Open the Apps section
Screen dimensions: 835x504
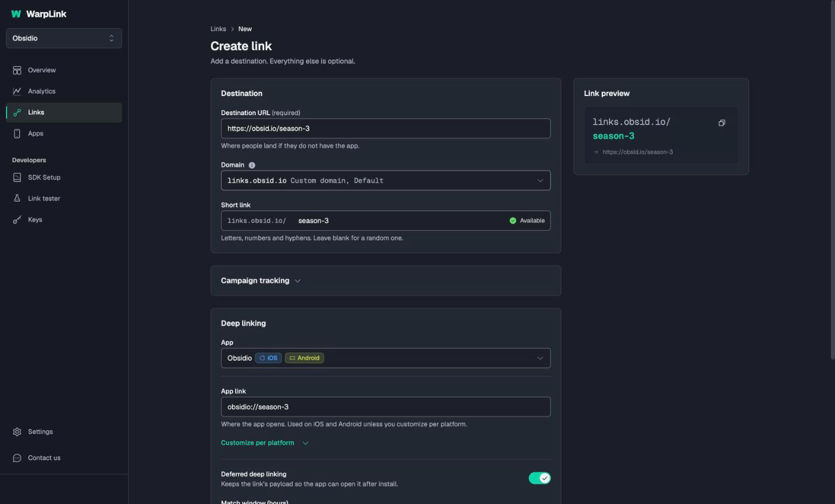pyautogui.click(x=64, y=134)
